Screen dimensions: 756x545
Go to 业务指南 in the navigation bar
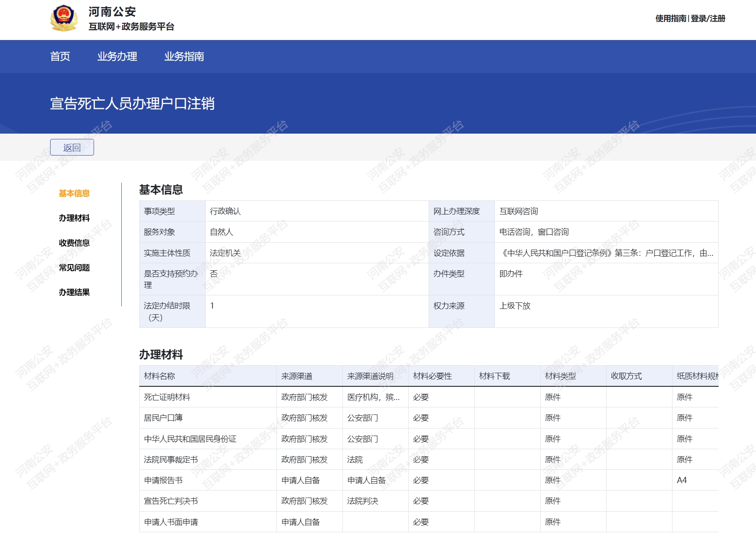[184, 57]
